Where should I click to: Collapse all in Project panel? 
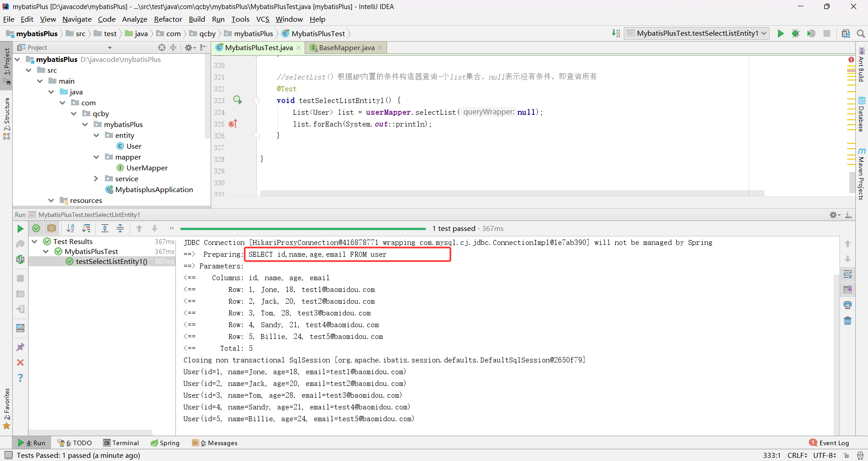(173, 47)
